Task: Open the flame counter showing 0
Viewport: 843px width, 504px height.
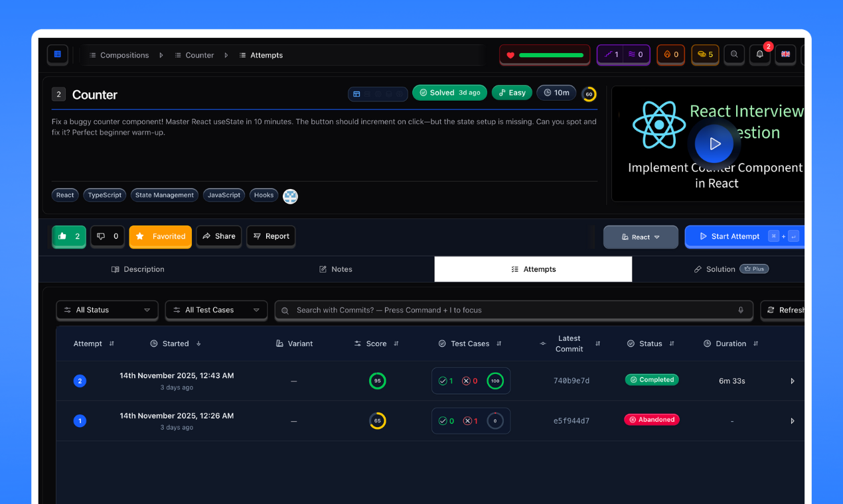Action: click(x=671, y=55)
